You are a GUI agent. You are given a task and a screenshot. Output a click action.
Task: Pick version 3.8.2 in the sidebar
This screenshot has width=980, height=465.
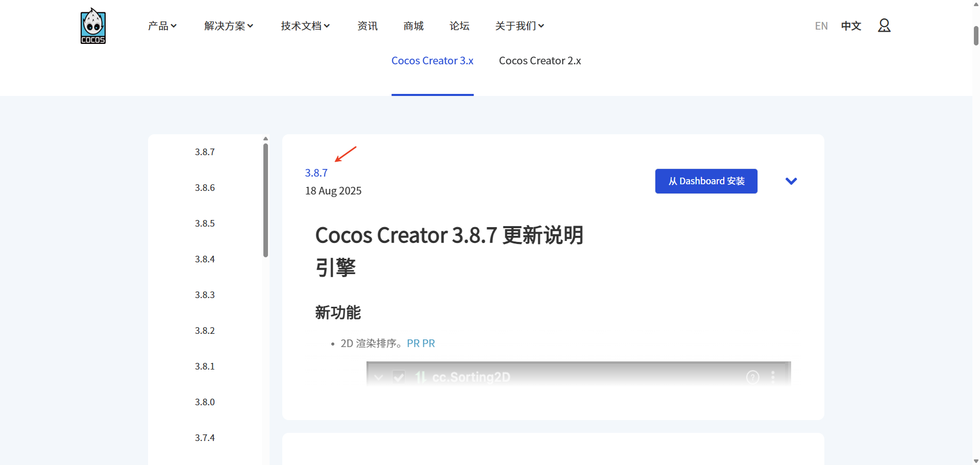pos(205,331)
